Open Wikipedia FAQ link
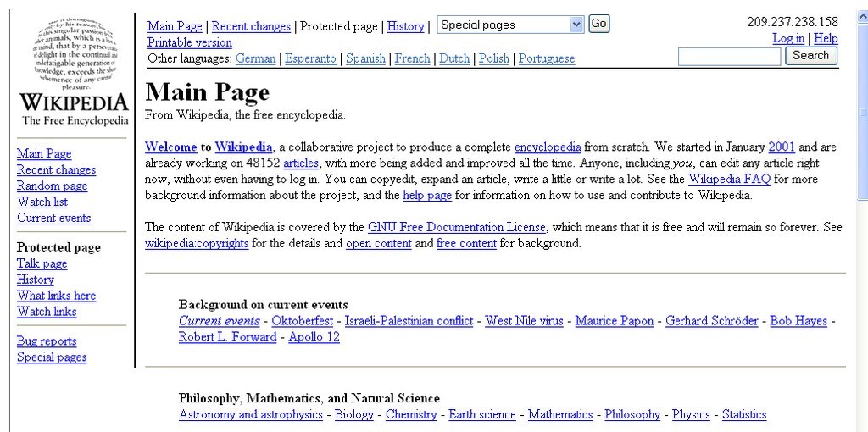The height and width of the screenshot is (432, 868). coord(729,180)
